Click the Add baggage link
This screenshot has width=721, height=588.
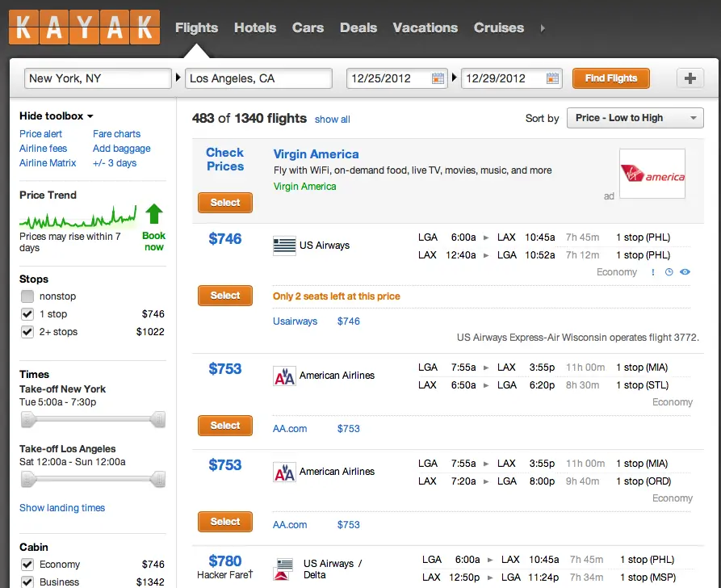122,149
